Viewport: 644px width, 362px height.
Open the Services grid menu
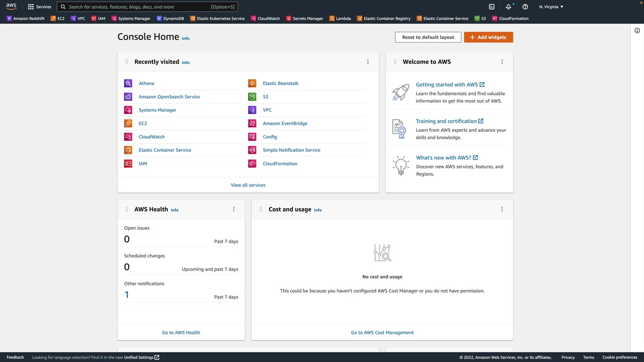click(x=39, y=7)
